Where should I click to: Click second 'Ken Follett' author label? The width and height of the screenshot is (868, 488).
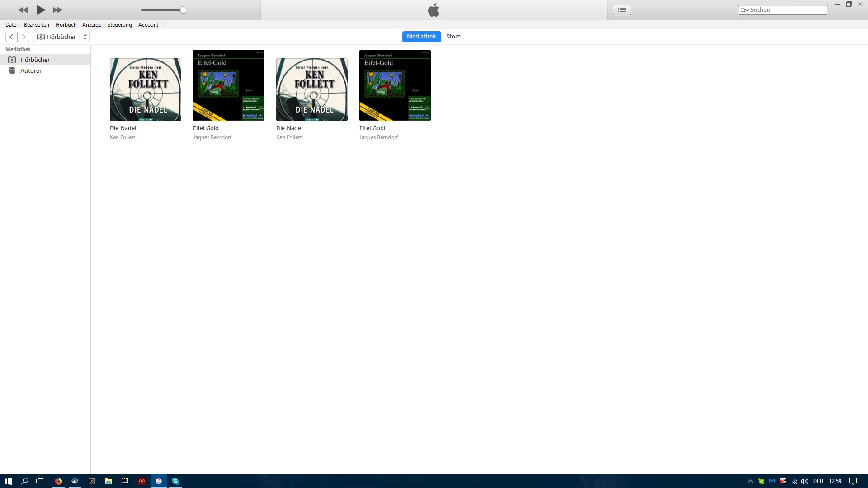click(289, 137)
